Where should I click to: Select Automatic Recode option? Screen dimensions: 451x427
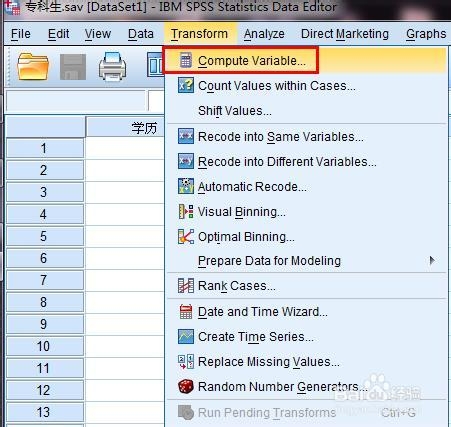[252, 187]
